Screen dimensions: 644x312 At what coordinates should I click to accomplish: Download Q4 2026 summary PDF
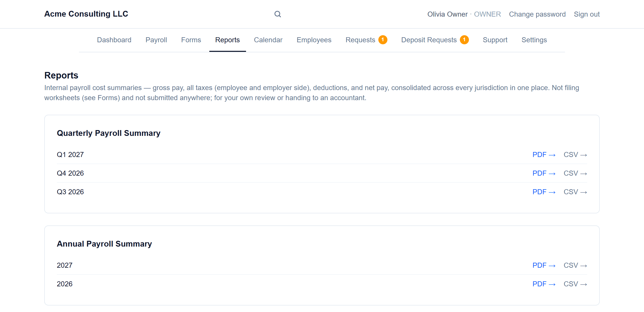click(x=544, y=173)
